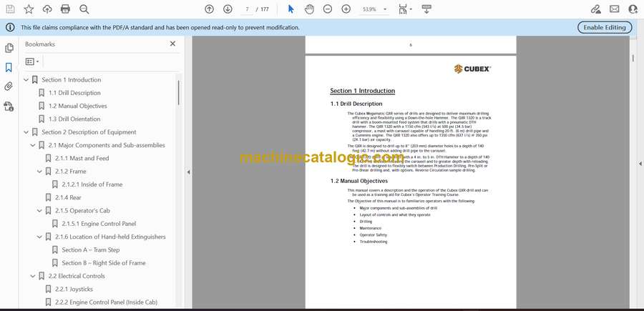Click the scrolling mode toolbar icon
The image size is (644, 311).
click(x=426, y=9)
